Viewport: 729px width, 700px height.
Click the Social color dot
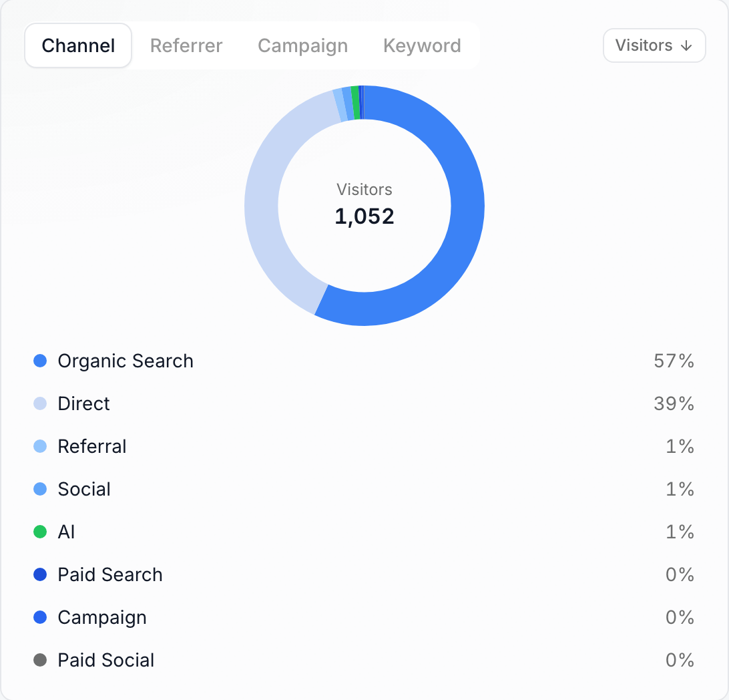[x=40, y=489]
